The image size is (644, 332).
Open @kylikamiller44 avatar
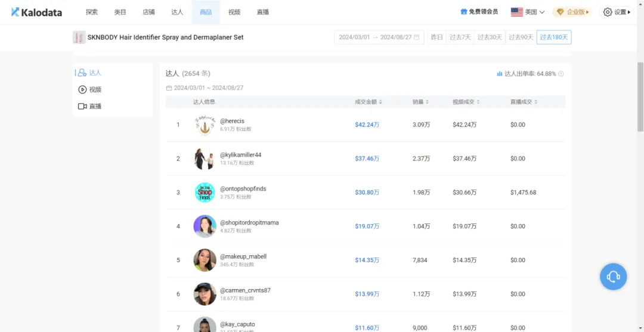pos(205,159)
